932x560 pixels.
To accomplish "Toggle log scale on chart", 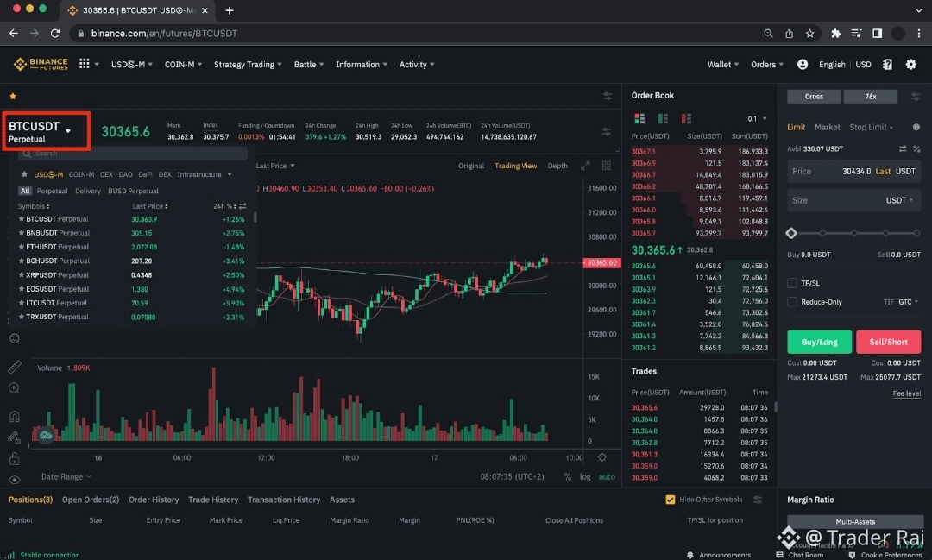I will tap(585, 477).
